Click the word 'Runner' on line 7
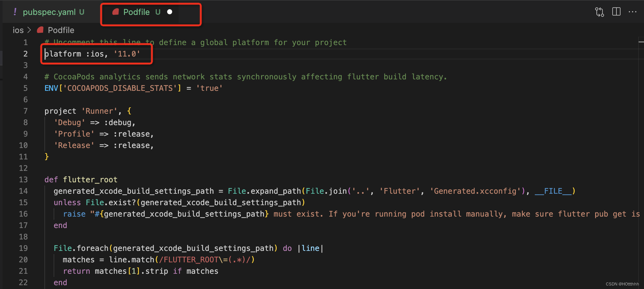This screenshot has width=644, height=289. tap(99, 111)
